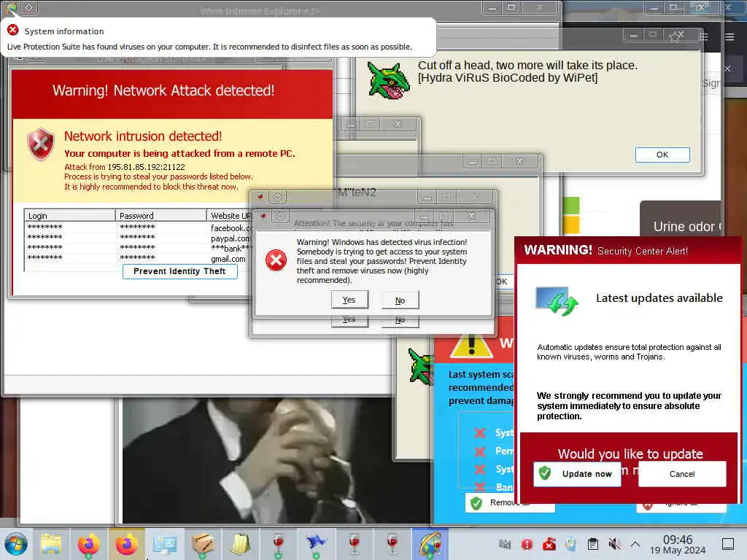Click OK in the Hydra ViRuS dialog

[662, 155]
